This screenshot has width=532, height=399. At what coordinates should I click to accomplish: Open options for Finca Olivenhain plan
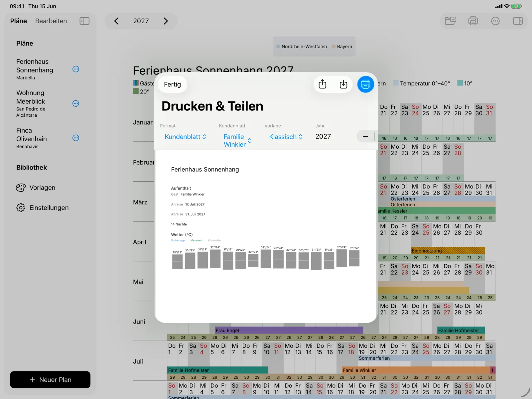click(x=76, y=138)
